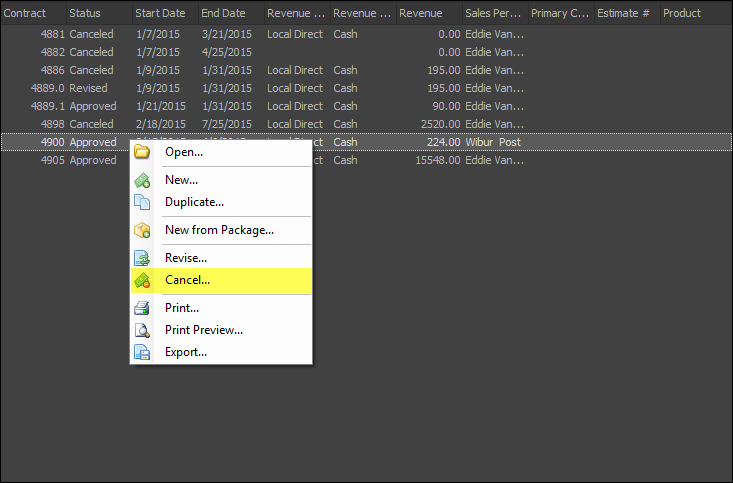Image resolution: width=733 pixels, height=483 pixels.
Task: Sort by the End Date column header
Action: click(231, 13)
